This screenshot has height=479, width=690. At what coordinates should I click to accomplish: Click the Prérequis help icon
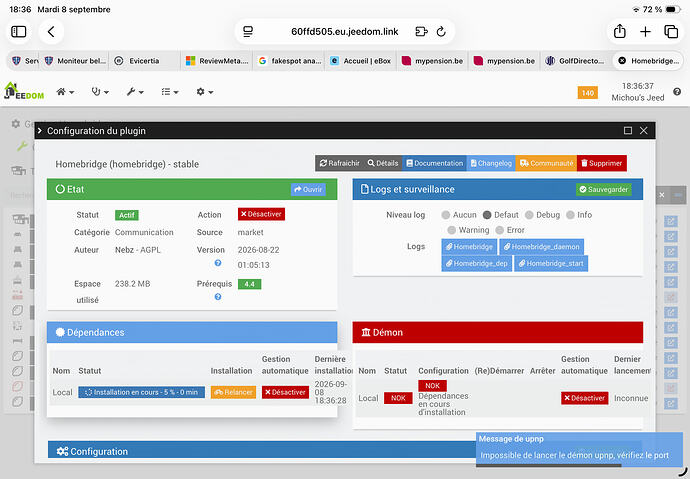pos(218,297)
